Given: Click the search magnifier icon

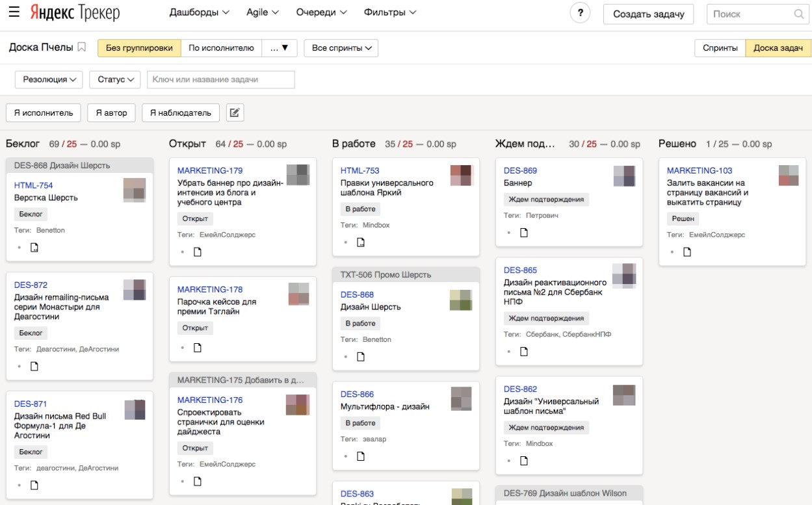Looking at the screenshot, I should click(x=799, y=14).
